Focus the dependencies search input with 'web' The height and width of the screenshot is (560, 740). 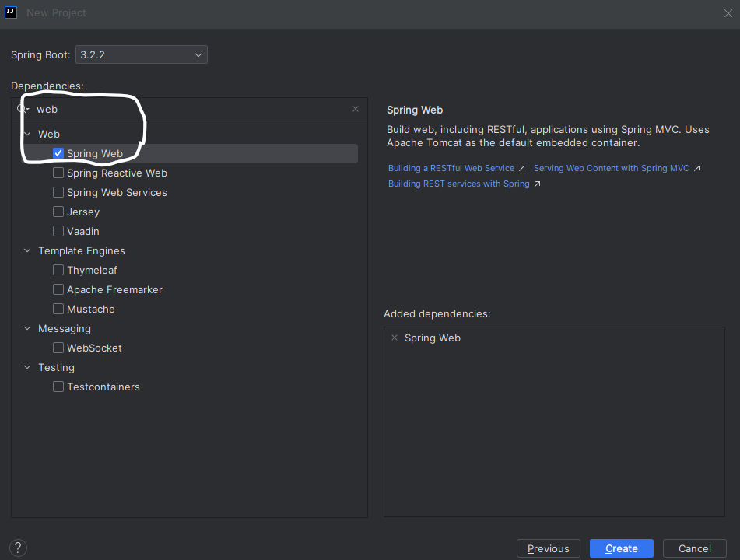189,110
